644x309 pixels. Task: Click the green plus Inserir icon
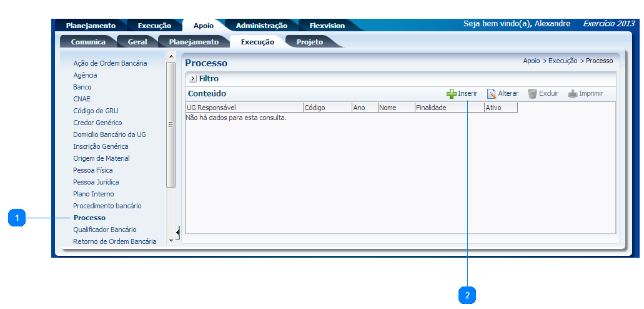pos(451,94)
